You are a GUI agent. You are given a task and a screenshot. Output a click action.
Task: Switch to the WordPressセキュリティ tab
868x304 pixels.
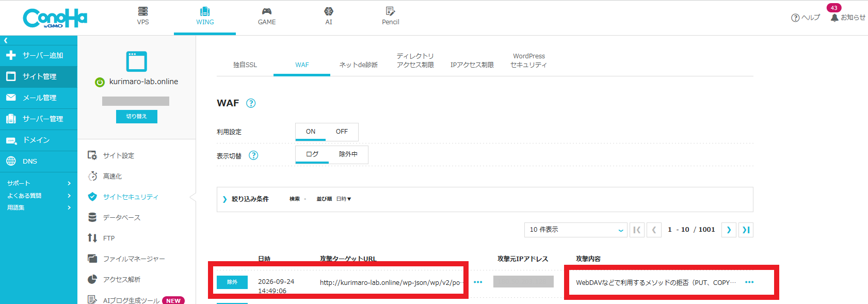529,60
